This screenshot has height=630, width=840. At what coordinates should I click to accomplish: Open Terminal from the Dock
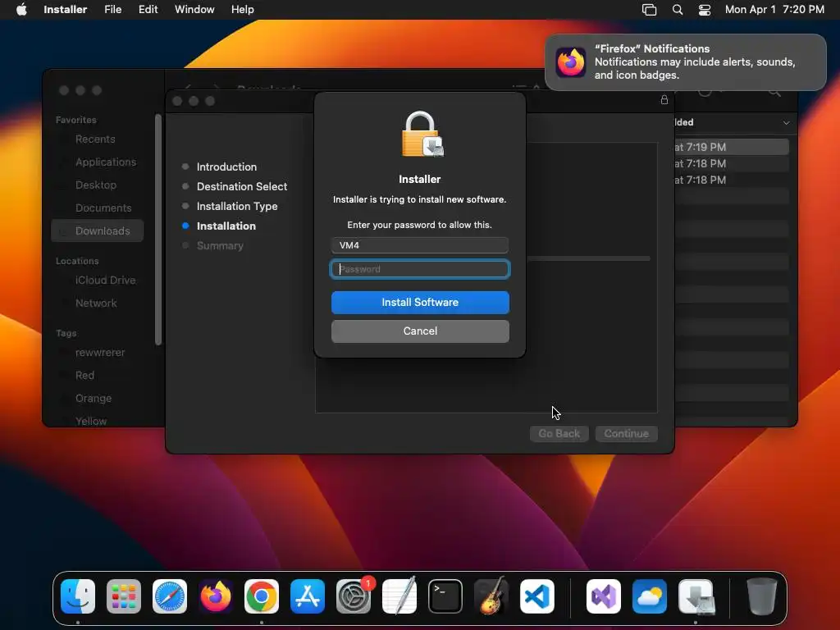click(445, 596)
